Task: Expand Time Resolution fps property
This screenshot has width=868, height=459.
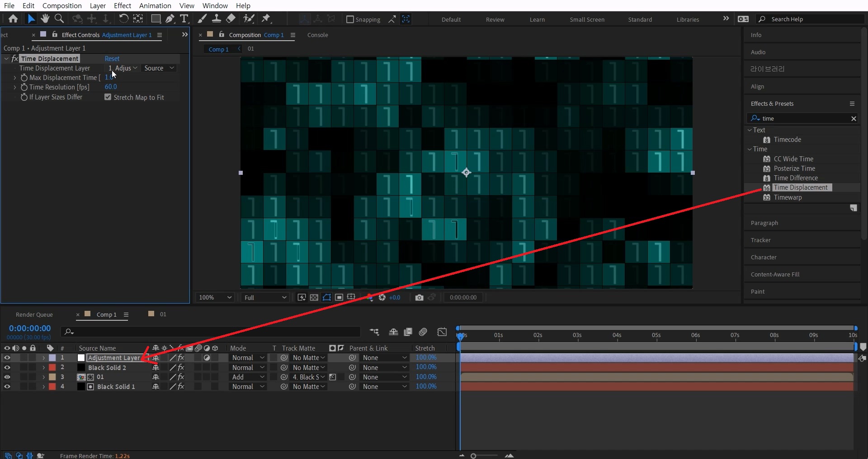Action: [15, 87]
